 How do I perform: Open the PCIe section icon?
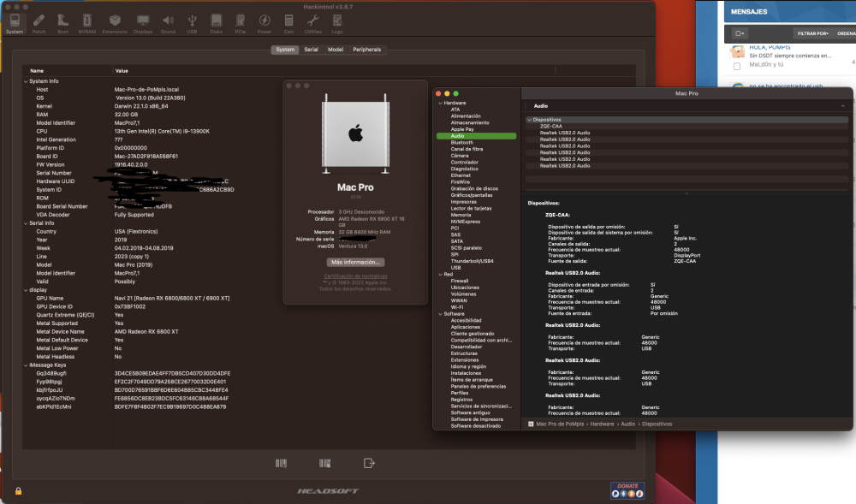click(241, 24)
